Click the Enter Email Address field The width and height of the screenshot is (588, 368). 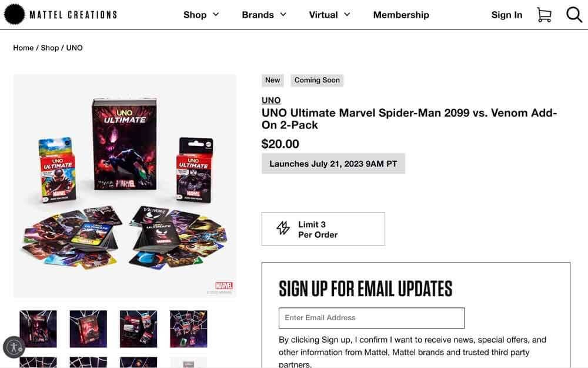click(371, 317)
